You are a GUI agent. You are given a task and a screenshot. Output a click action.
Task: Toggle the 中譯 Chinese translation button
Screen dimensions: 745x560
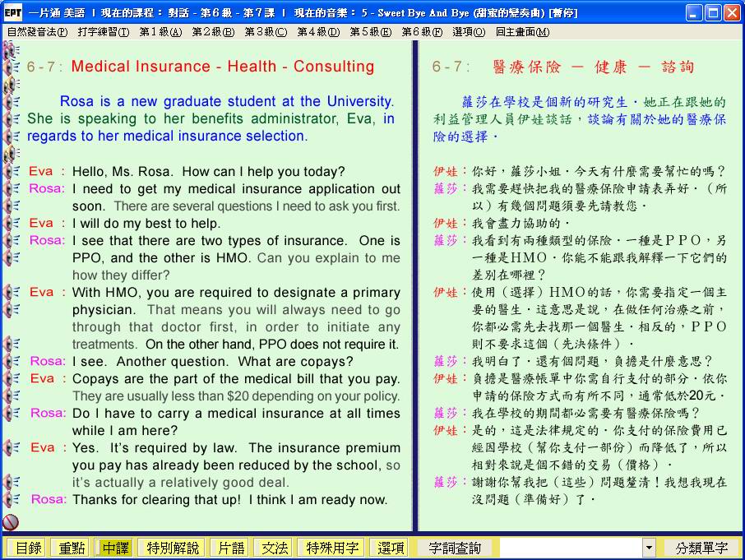pos(116,548)
